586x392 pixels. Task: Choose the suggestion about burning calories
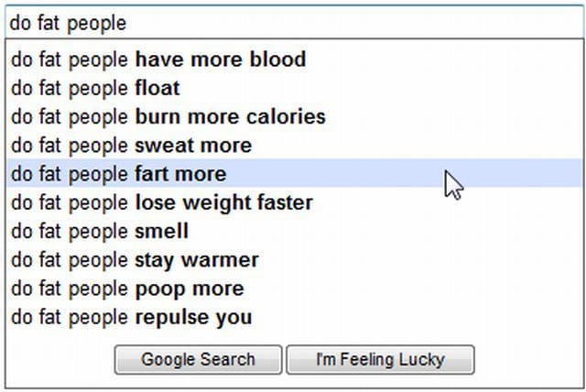pos(168,117)
